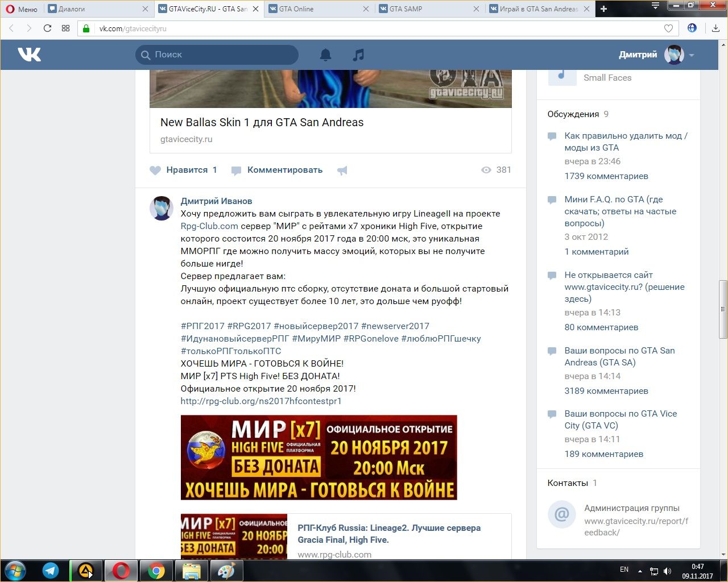Image resolution: width=728 pixels, height=582 pixels.
Task: Close the Диалоги tab
Action: 145,9
